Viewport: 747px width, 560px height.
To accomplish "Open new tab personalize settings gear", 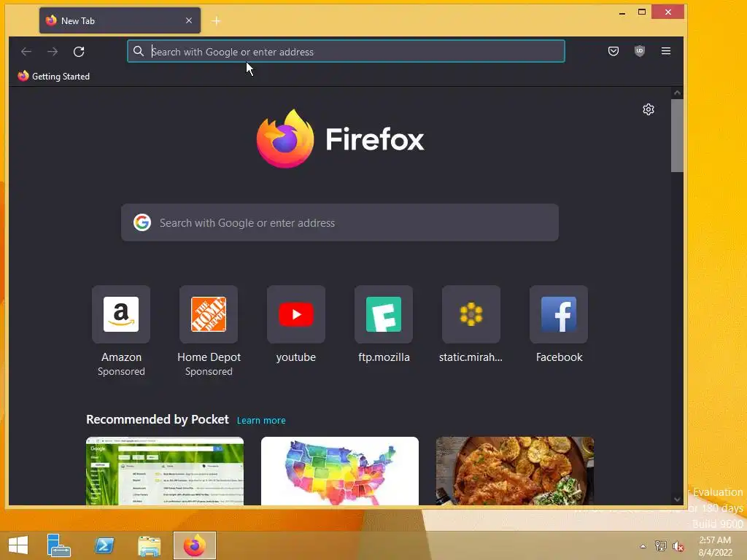I will point(649,109).
